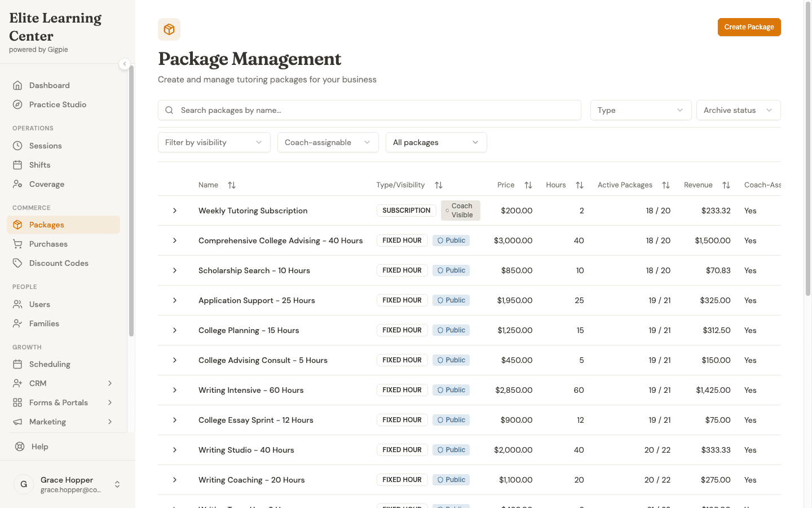Click the Packages box icon in sidebar
This screenshot has width=812, height=508.
pyautogui.click(x=17, y=225)
